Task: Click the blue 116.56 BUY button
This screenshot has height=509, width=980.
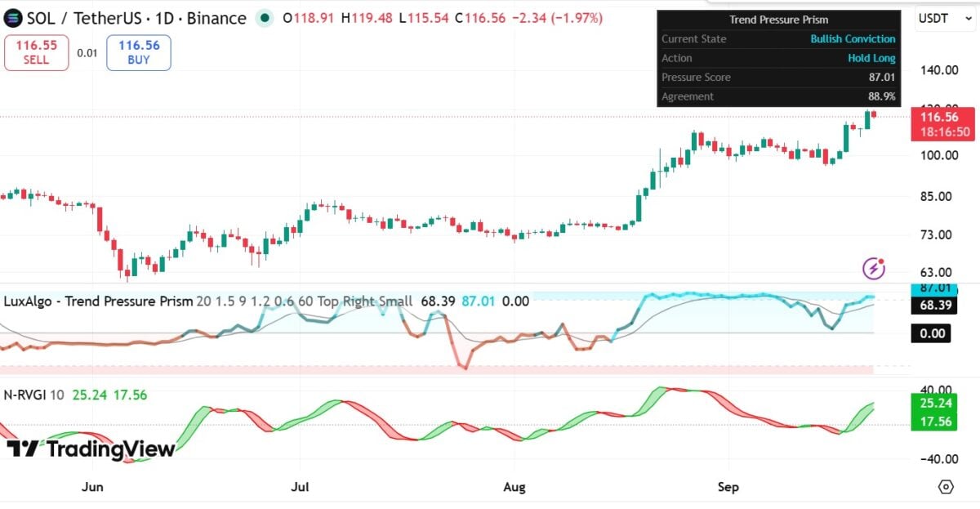Action: click(x=139, y=53)
